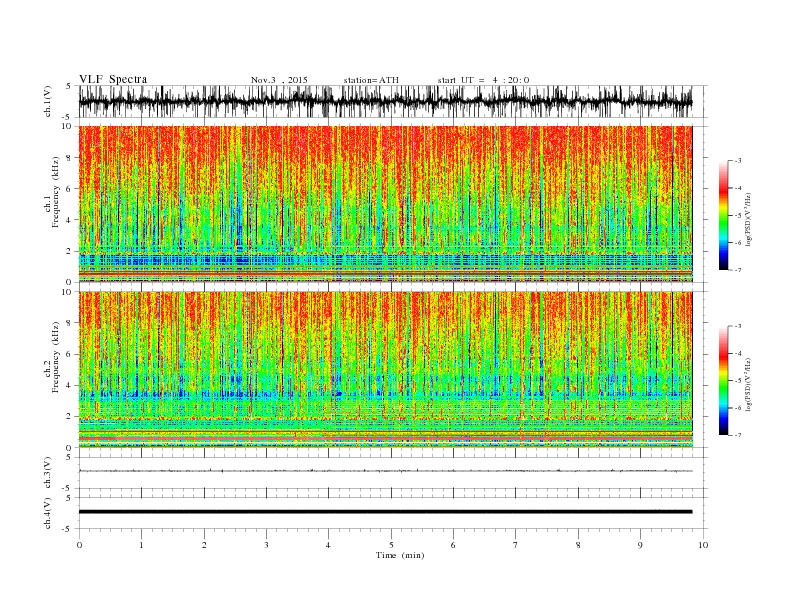
Task: Click the ch.1 waveform trace panel
Action: point(393,101)
